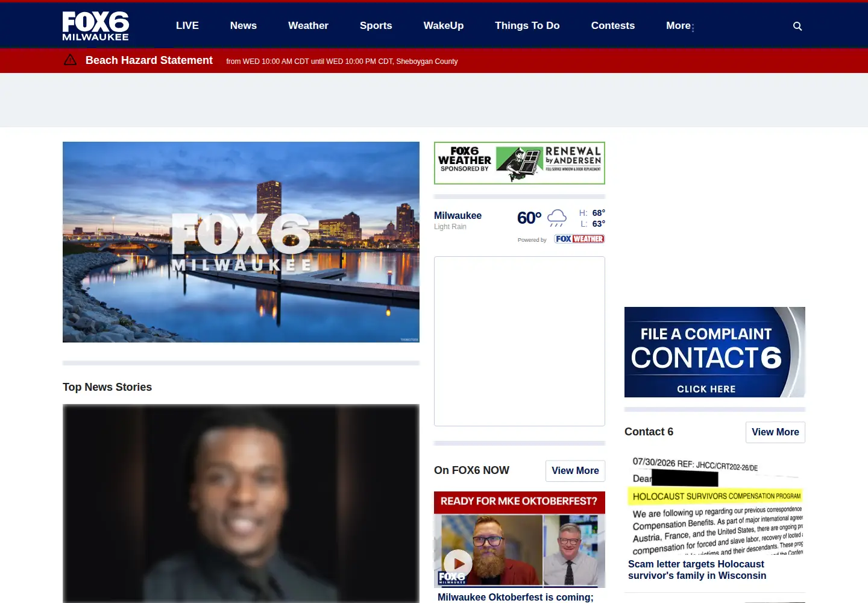Click the Beach Hazard Statement alert
Viewport: 868px width, 603px height.
click(149, 60)
